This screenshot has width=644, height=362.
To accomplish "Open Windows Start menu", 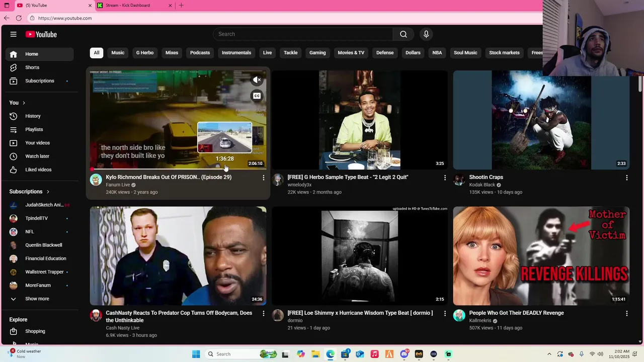I will click(x=196, y=354).
